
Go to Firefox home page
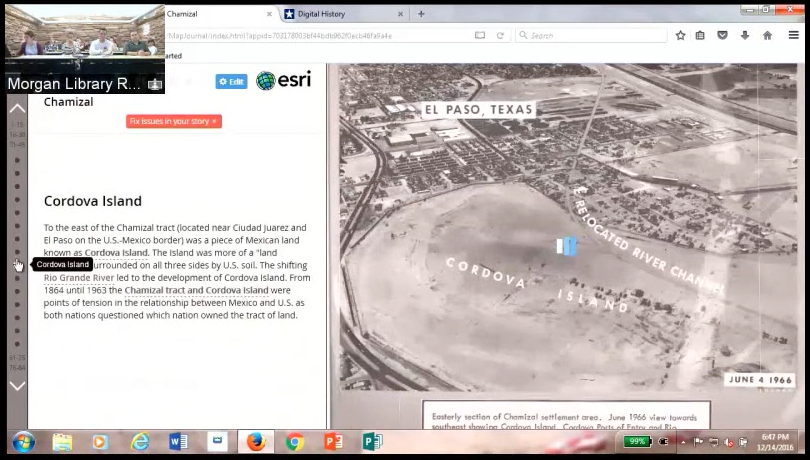point(767,35)
